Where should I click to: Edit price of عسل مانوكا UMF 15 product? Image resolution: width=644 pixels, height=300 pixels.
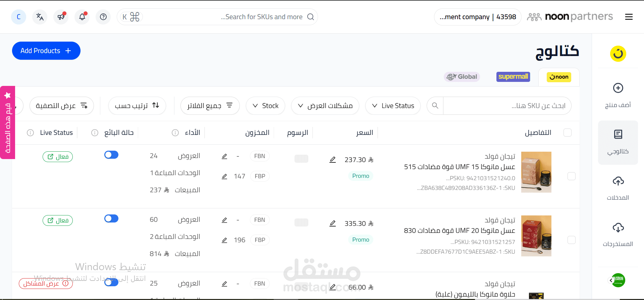pos(332,159)
